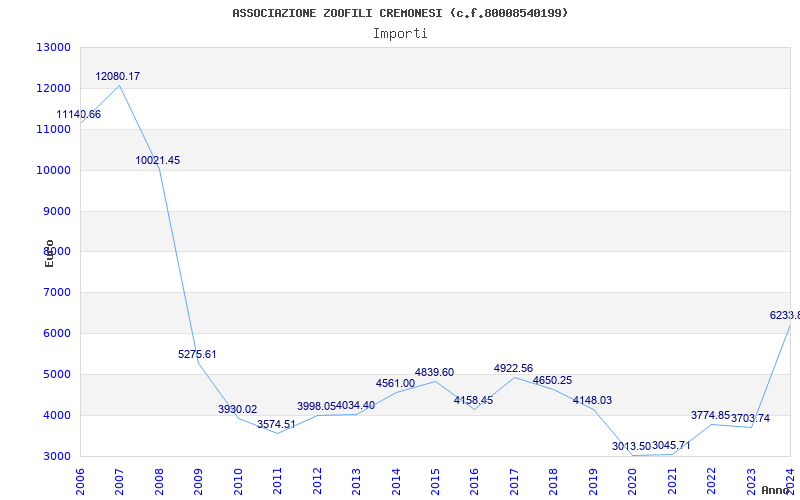
Task: Click the 10000 y-axis tick label
Action: pos(54,170)
